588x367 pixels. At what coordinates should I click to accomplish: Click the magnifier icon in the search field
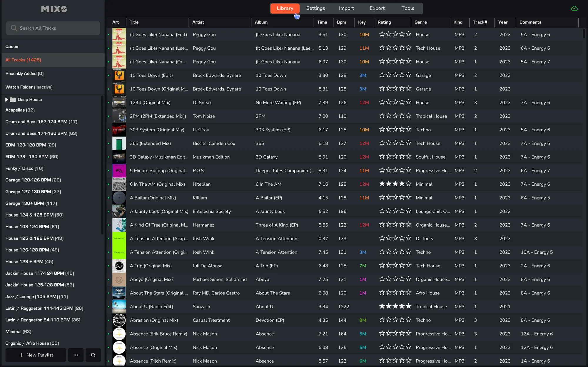[14, 28]
